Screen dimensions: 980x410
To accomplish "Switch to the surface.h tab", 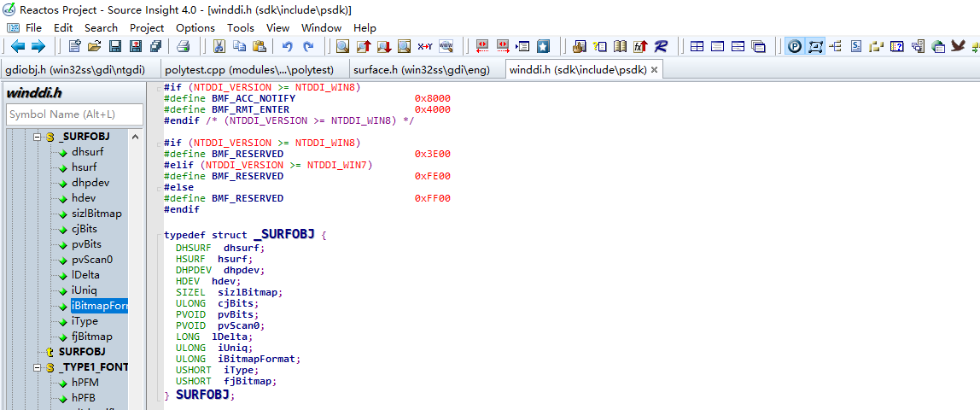I will pos(422,69).
